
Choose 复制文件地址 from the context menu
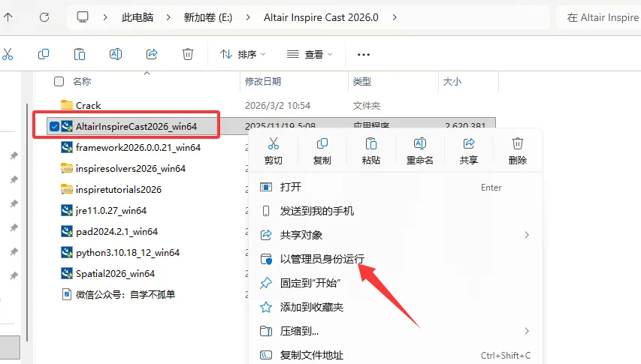pyautogui.click(x=395, y=355)
